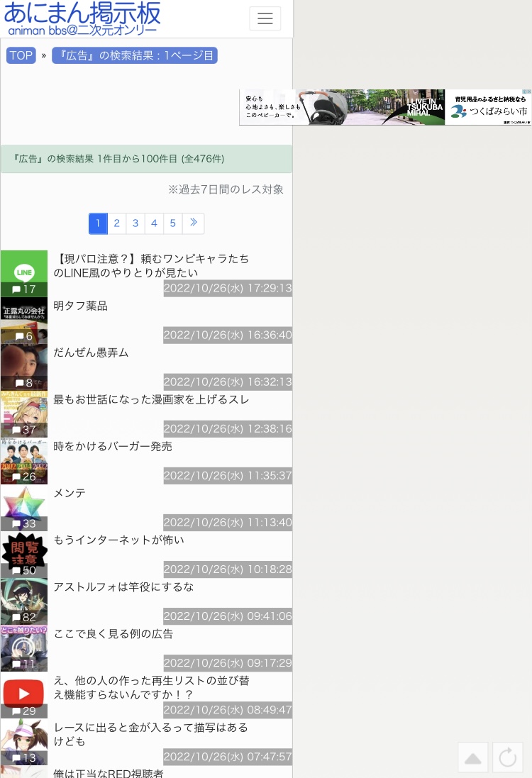The height and width of the screenshot is (778, 532).
Task: Open thread もうインターネットが怖い
Action: pos(118,540)
